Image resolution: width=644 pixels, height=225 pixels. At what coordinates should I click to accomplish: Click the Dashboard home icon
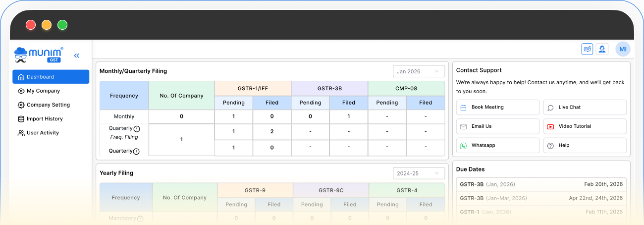pyautogui.click(x=21, y=77)
